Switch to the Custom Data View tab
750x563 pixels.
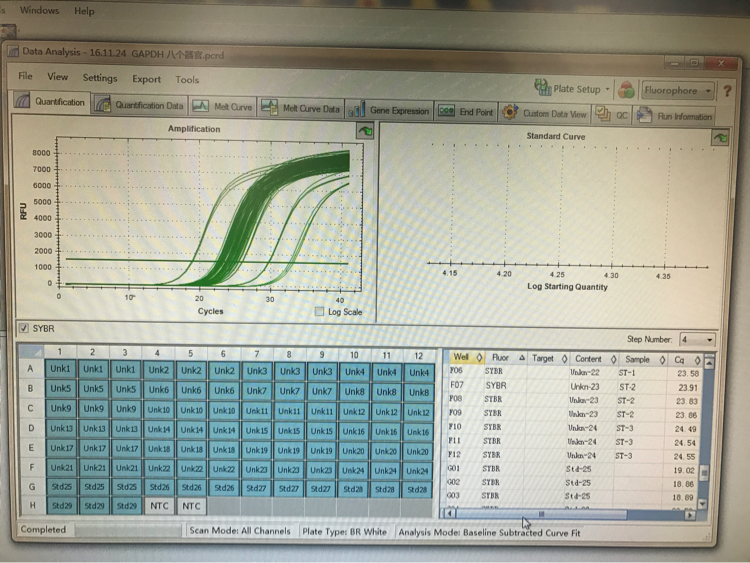545,113
